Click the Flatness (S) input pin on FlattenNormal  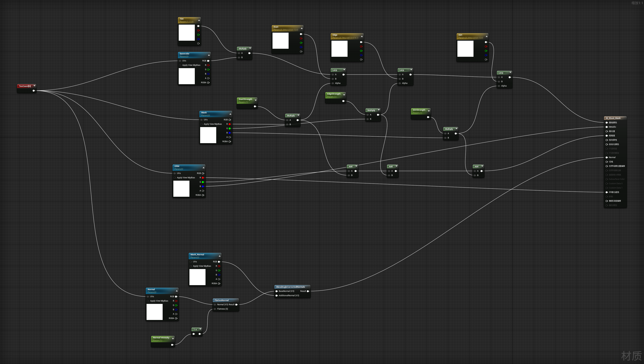pyautogui.click(x=215, y=309)
